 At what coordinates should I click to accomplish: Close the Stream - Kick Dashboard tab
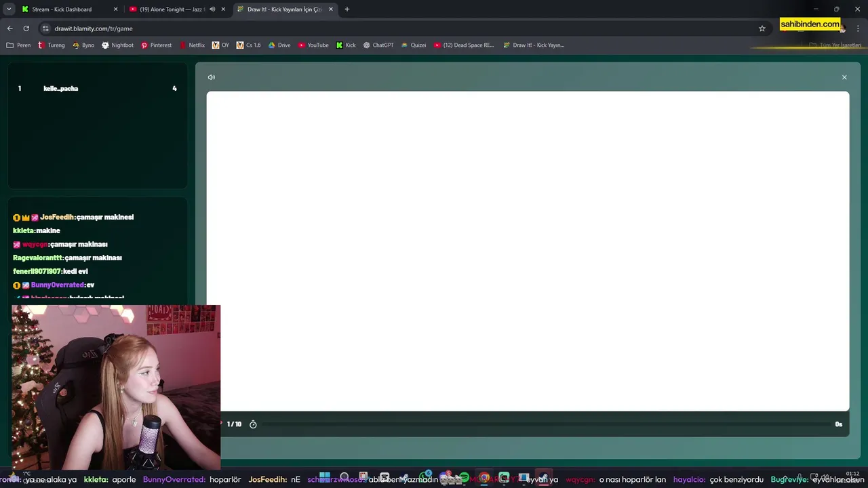tap(115, 9)
